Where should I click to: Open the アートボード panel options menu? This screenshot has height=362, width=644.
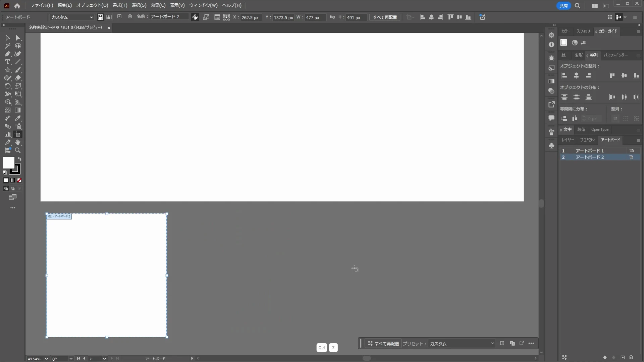[639, 140]
